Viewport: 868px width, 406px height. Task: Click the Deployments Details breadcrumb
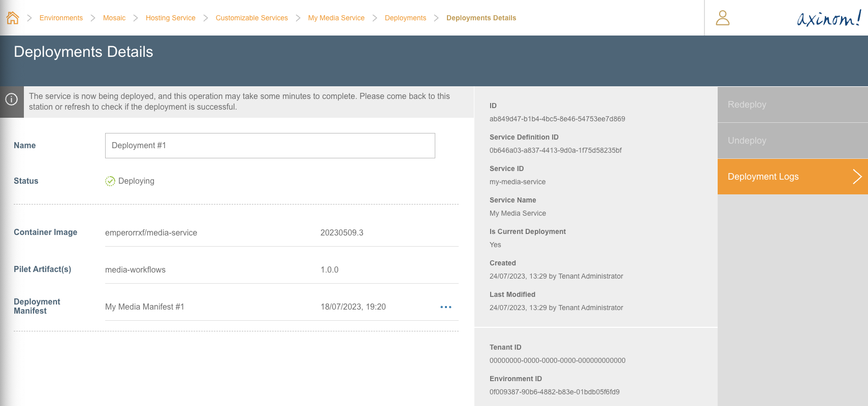click(x=481, y=18)
